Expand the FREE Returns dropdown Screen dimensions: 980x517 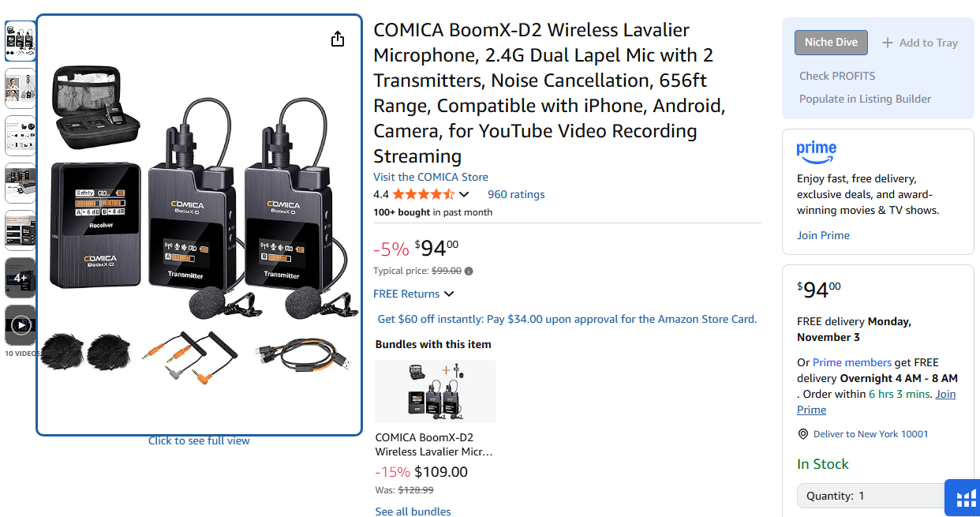449,294
